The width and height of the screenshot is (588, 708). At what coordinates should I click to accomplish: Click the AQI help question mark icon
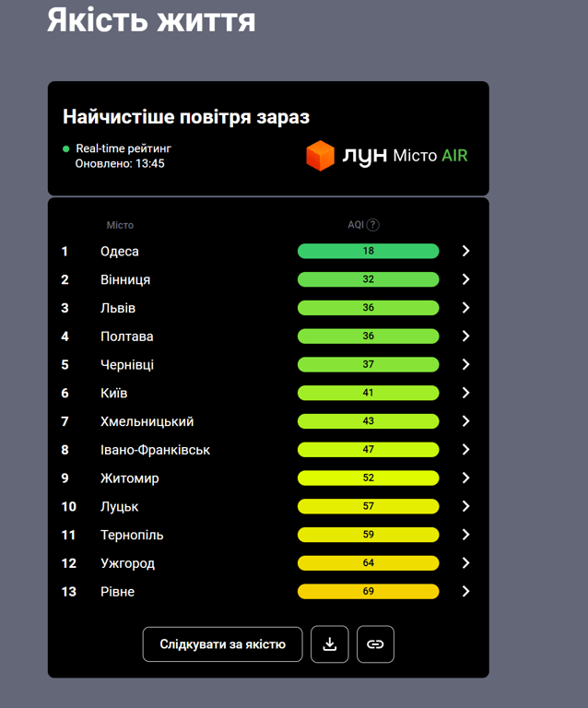372,225
